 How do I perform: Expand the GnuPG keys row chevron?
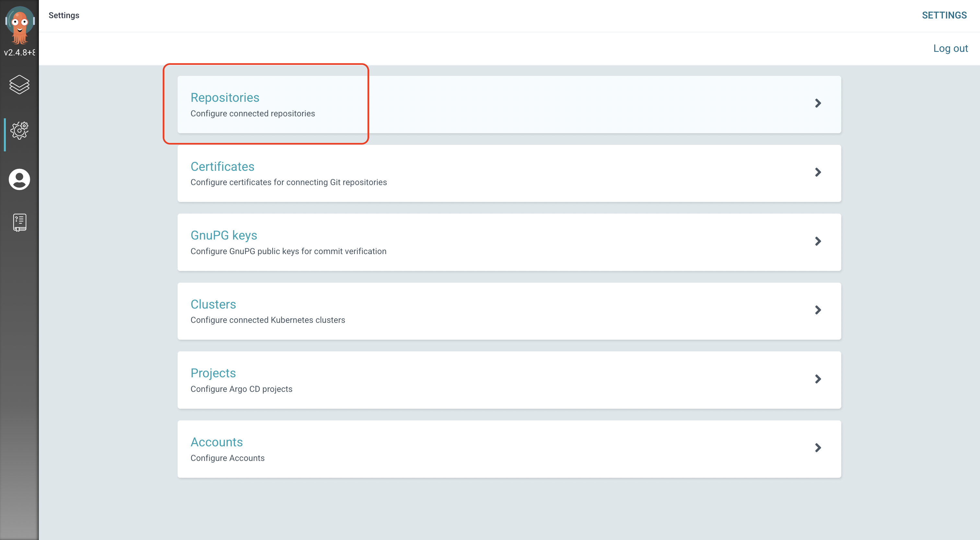818,241
